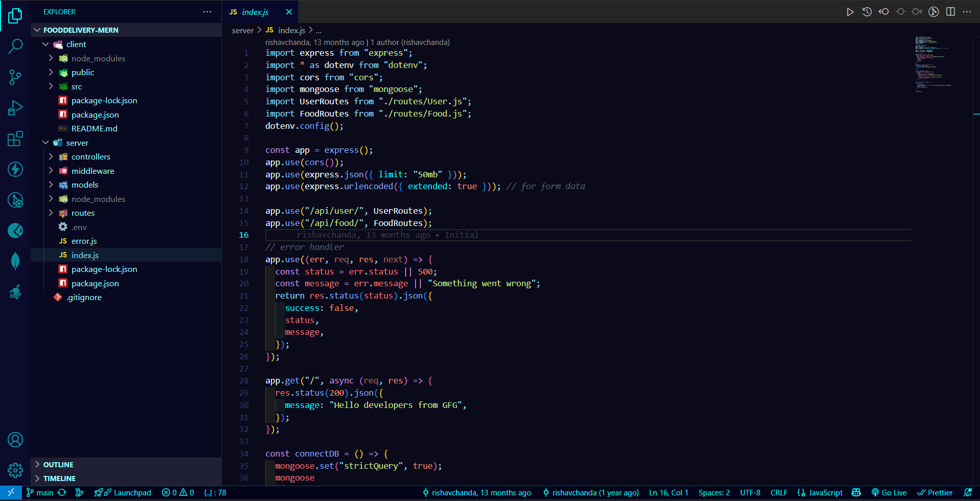Open client package.json file
Screen dimensions: 980x501
pyautogui.click(x=126, y=115)
